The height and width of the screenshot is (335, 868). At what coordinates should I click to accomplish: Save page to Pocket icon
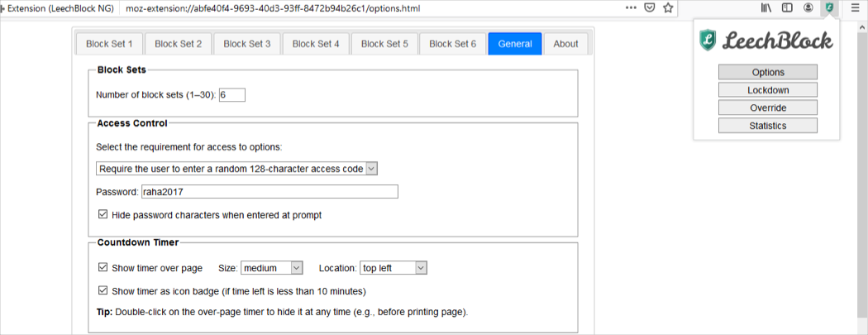pyautogui.click(x=650, y=8)
